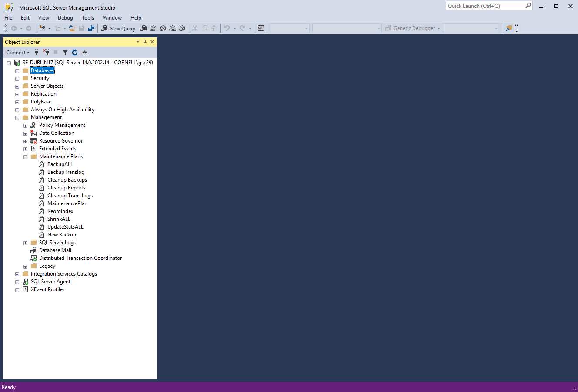
Task: Open the Debug menu
Action: (x=65, y=18)
